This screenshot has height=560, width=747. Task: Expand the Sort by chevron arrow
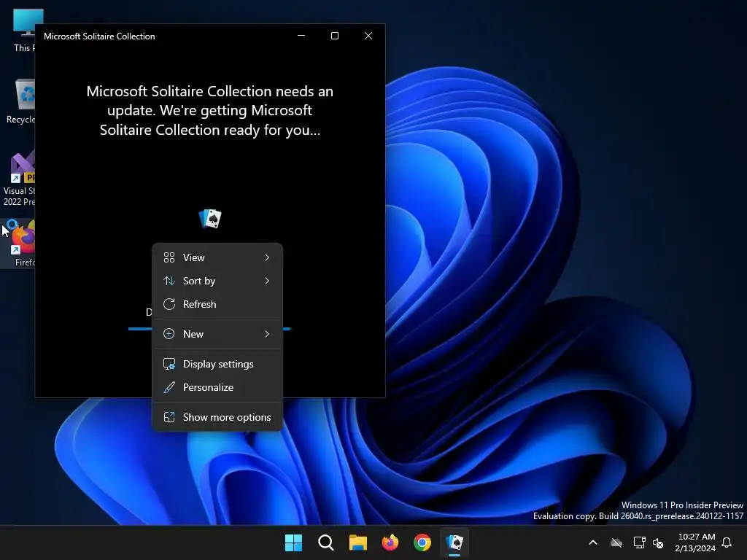coord(267,281)
